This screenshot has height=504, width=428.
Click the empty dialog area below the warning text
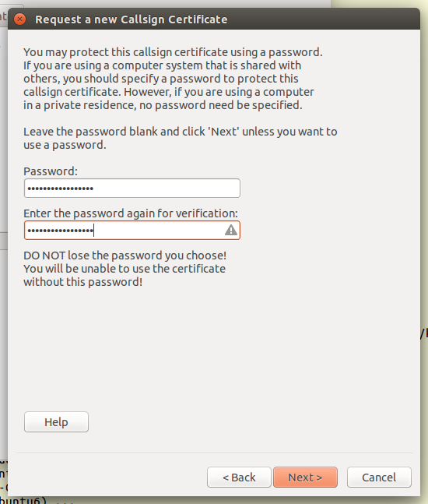coord(214,347)
